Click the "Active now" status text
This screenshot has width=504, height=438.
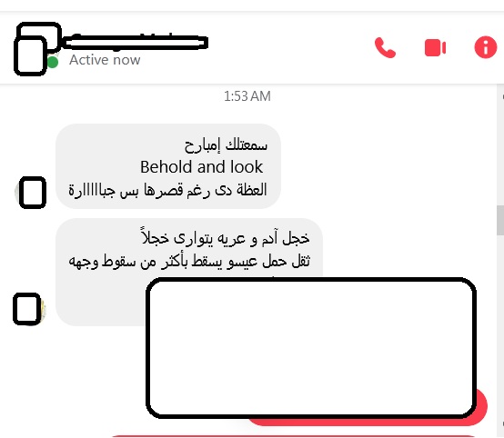[x=105, y=60]
